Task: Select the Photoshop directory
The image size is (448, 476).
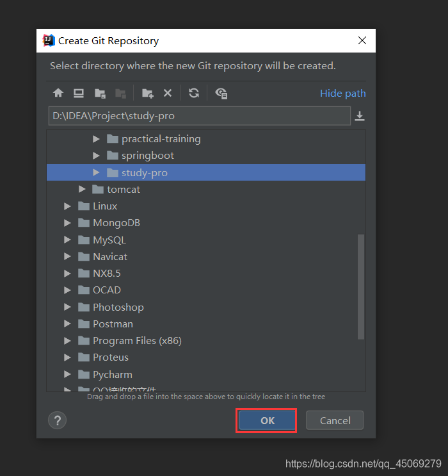Action: click(118, 308)
